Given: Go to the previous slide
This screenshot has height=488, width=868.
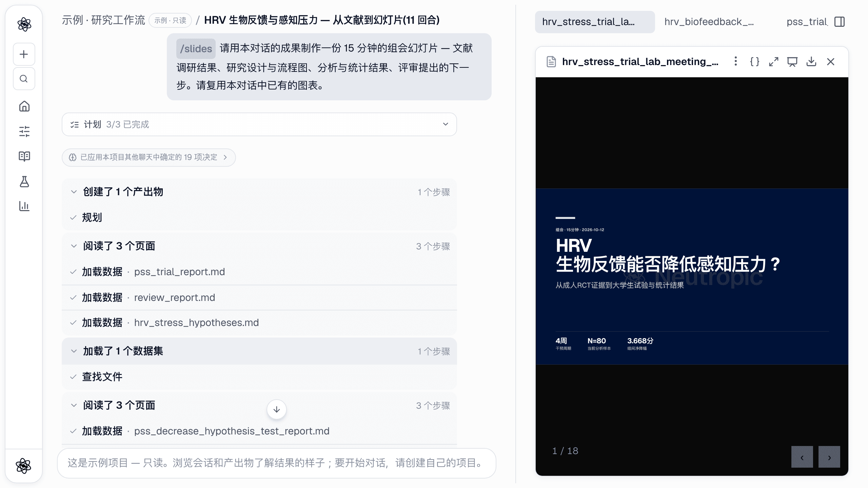Looking at the screenshot, I should tap(802, 457).
